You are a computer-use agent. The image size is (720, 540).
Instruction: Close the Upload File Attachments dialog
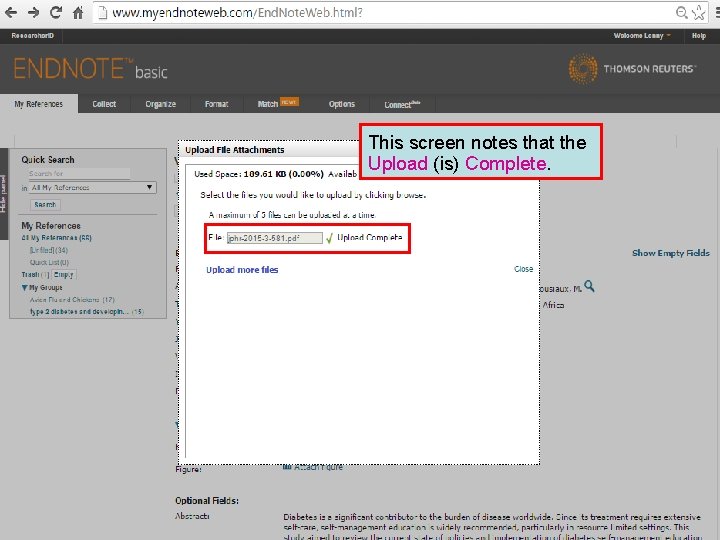523,269
